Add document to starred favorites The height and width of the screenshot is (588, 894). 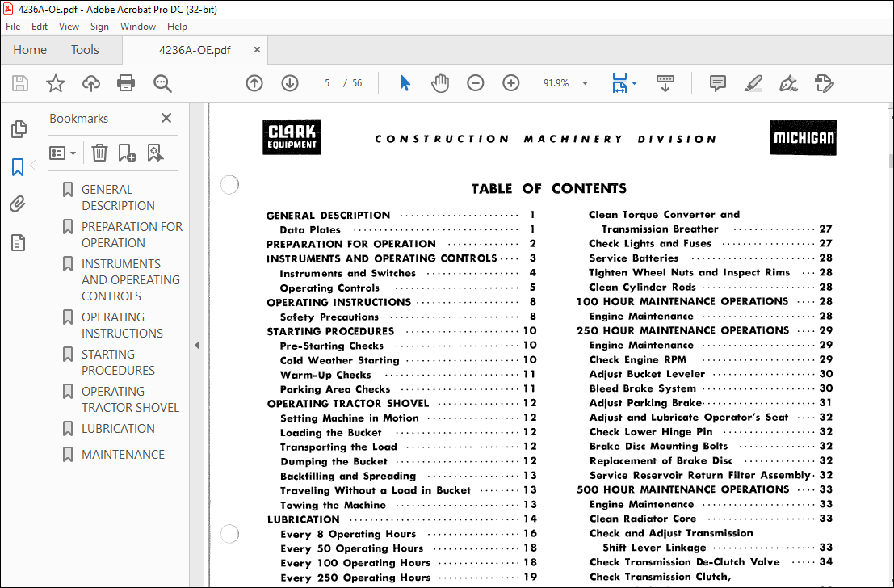(55, 83)
